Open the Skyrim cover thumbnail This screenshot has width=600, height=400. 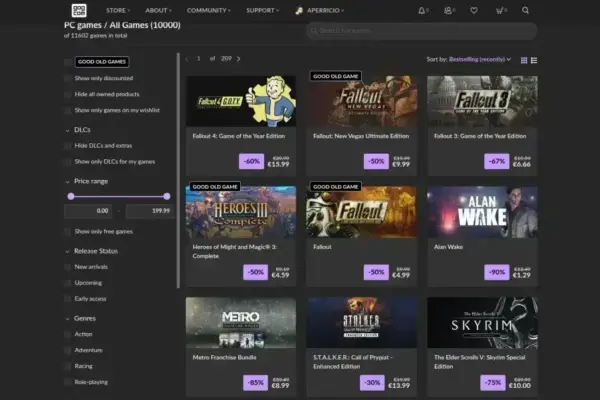click(482, 323)
